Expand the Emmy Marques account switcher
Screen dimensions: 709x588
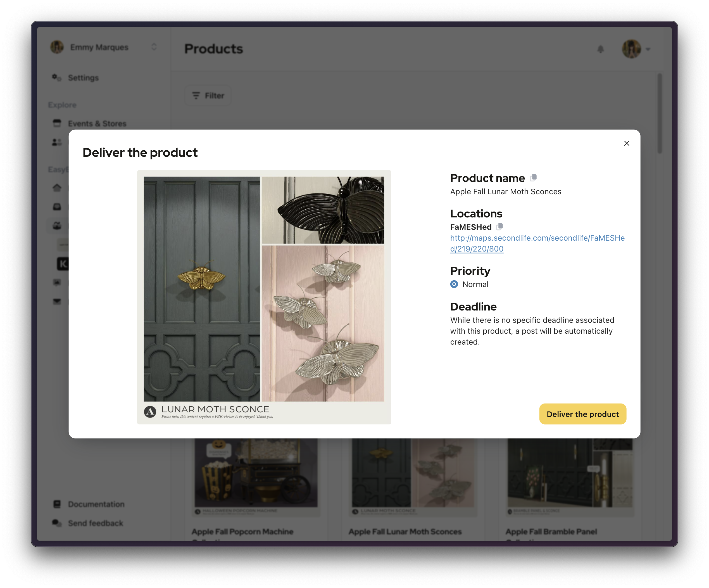pos(154,47)
